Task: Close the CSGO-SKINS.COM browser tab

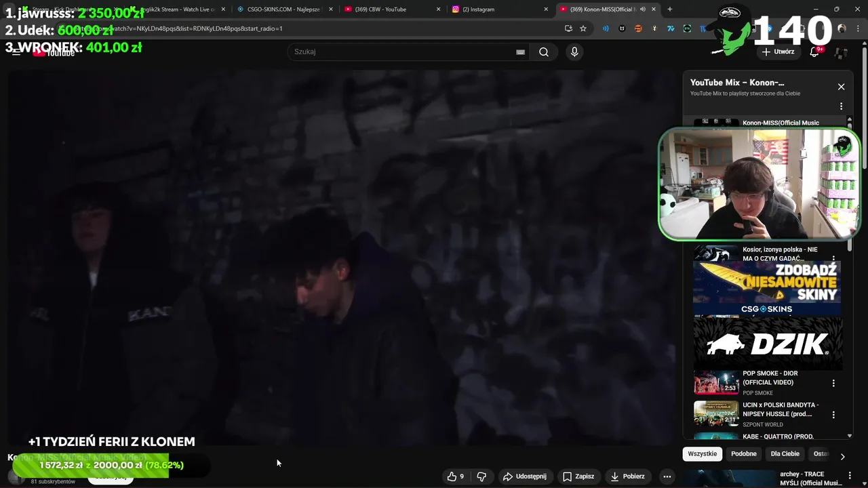Action: pyautogui.click(x=331, y=9)
